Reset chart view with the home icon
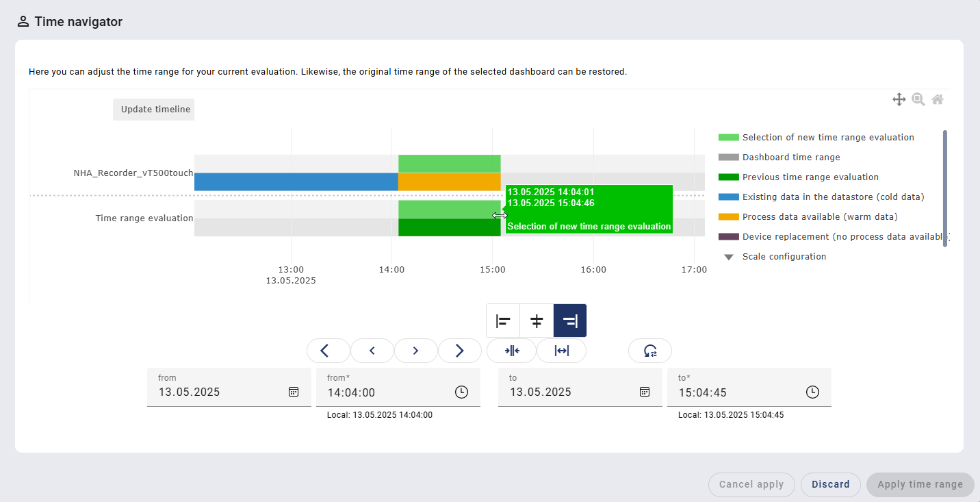The width and height of the screenshot is (980, 502). pyautogui.click(x=938, y=99)
